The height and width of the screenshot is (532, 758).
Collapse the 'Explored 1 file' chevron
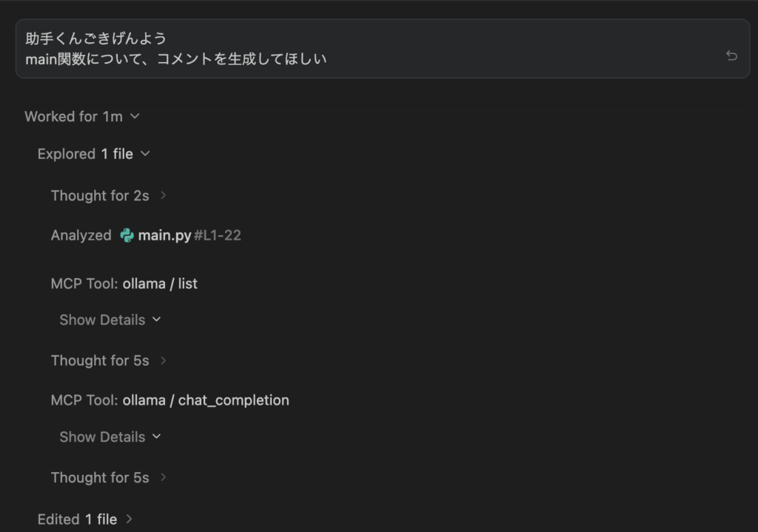tap(145, 154)
